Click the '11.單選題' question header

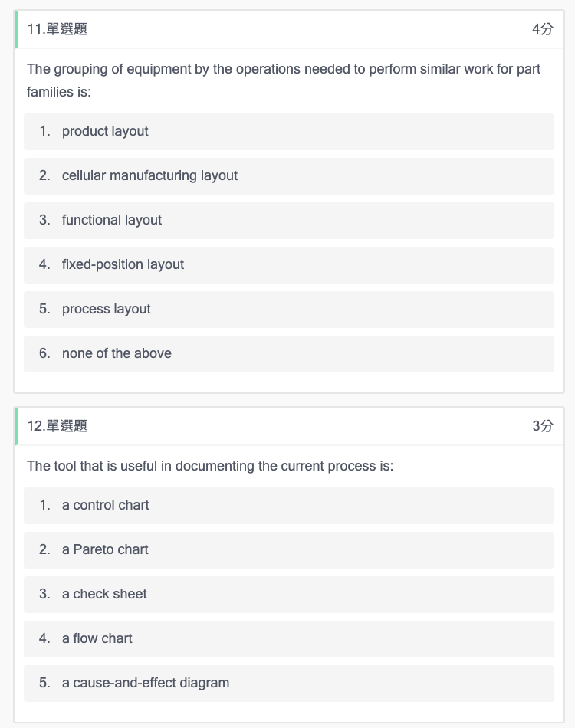(x=58, y=30)
